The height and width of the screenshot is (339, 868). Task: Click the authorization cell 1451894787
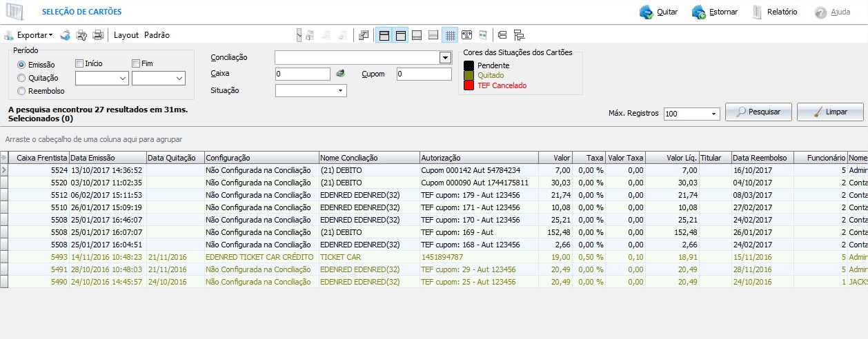478,256
